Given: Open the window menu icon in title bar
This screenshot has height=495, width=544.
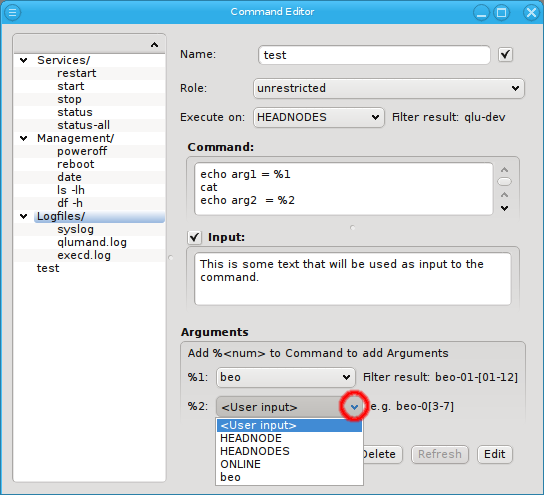Looking at the screenshot, I should tap(12, 12).
